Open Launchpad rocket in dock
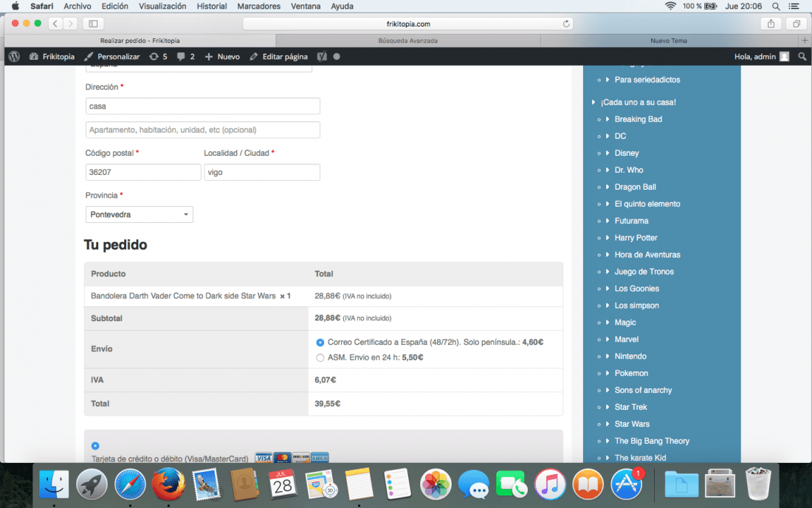This screenshot has height=508, width=812. click(x=92, y=484)
